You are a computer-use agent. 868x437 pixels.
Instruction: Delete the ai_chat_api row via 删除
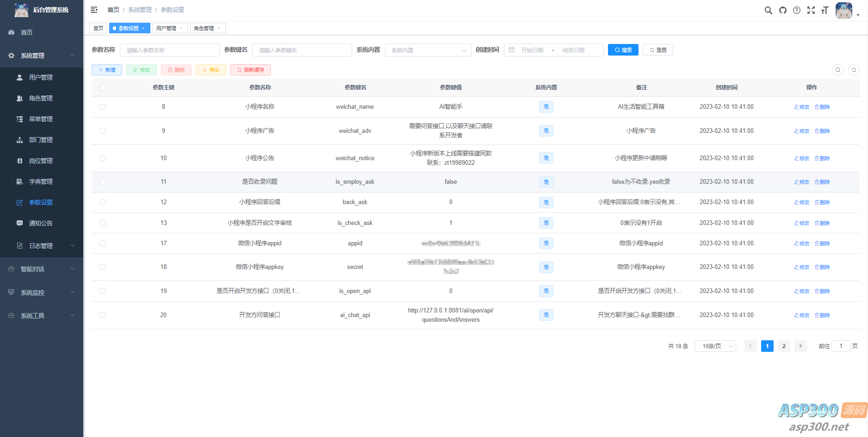click(x=822, y=315)
